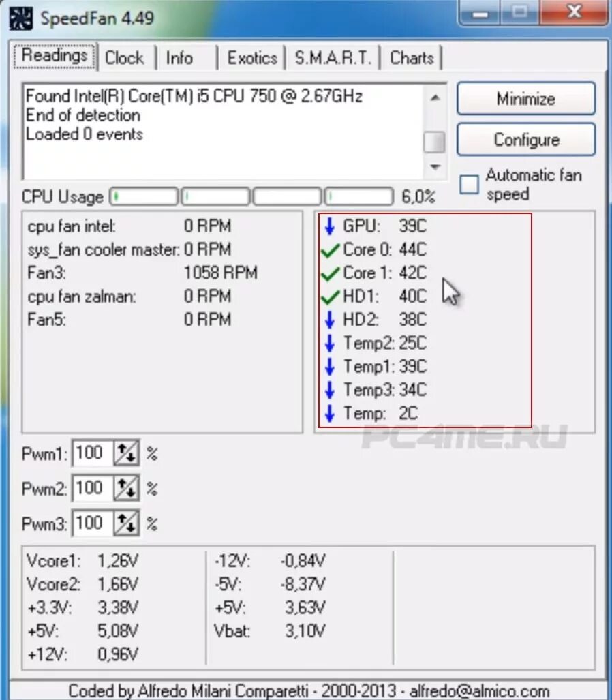Click the 'Fan5:' reading
The height and width of the screenshot is (700, 612).
129,320
